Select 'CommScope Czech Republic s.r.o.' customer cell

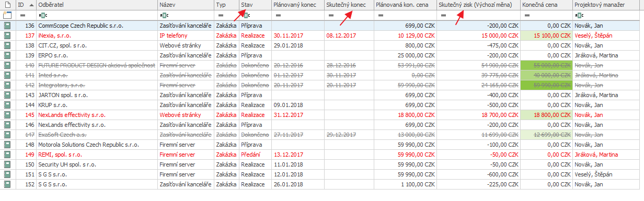(x=97, y=26)
